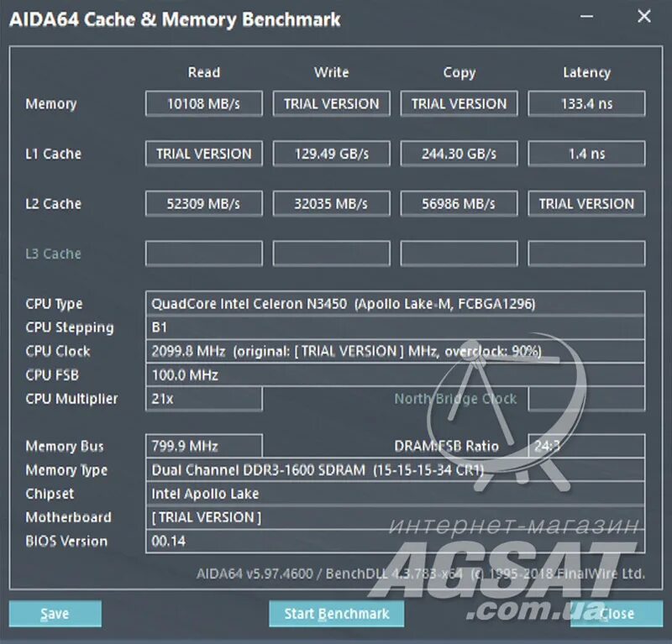Click the BIOS Version label
This screenshot has width=672, height=644.
66,542
